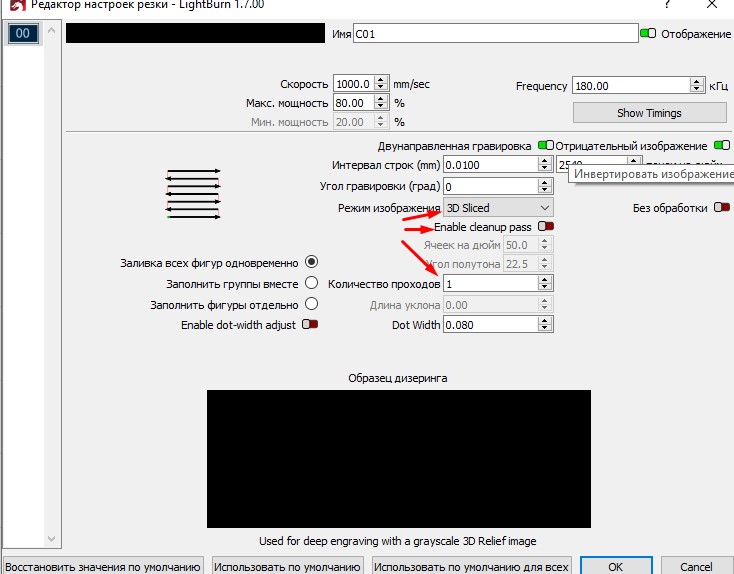Click the scan direction arrows preview icon
734x574 pixels.
pos(192,194)
